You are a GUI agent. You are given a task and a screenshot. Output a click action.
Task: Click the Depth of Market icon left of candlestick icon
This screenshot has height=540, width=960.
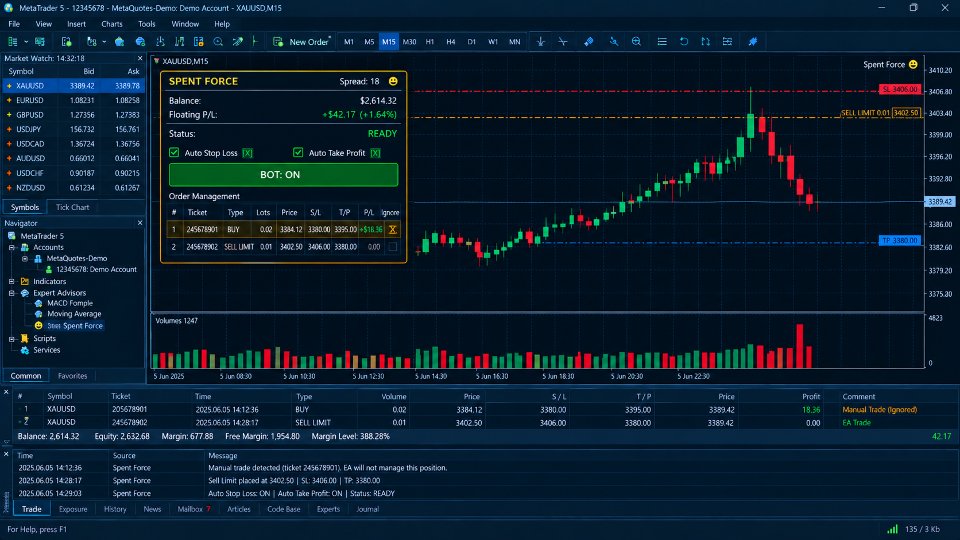(x=160, y=42)
